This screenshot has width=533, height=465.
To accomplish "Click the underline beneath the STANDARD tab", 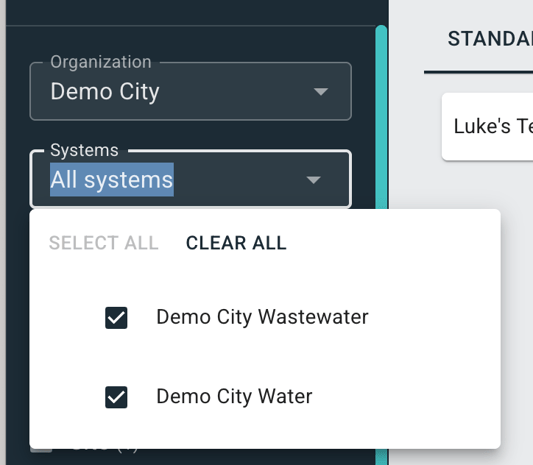I will coord(478,72).
